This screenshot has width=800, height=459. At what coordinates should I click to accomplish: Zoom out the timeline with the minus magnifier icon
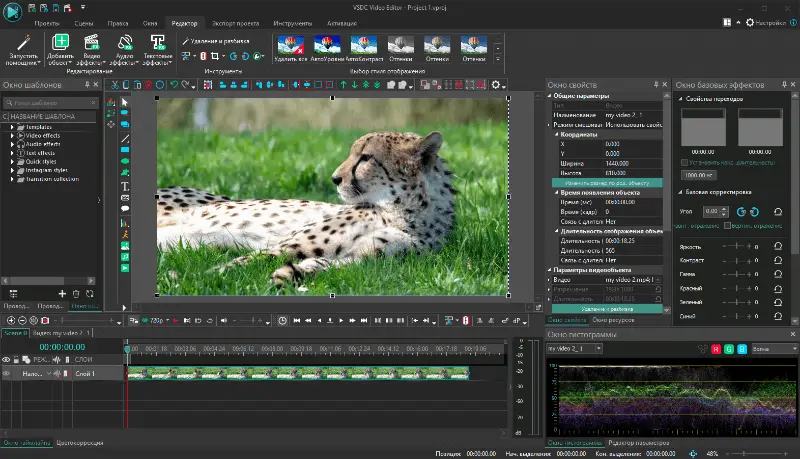coord(22,320)
